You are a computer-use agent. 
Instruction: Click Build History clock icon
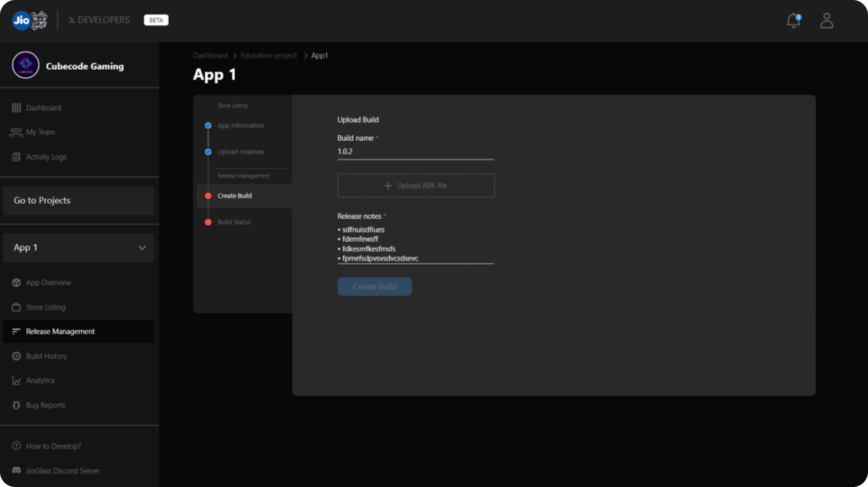click(16, 356)
